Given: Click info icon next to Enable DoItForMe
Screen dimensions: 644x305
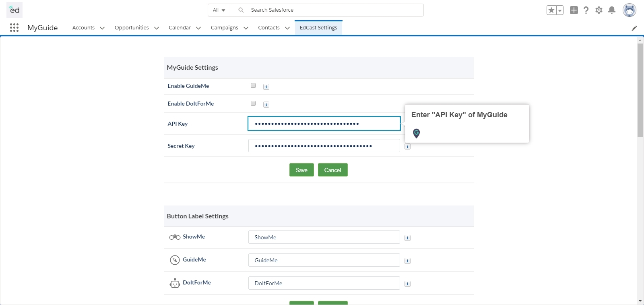Looking at the screenshot, I should 266,104.
